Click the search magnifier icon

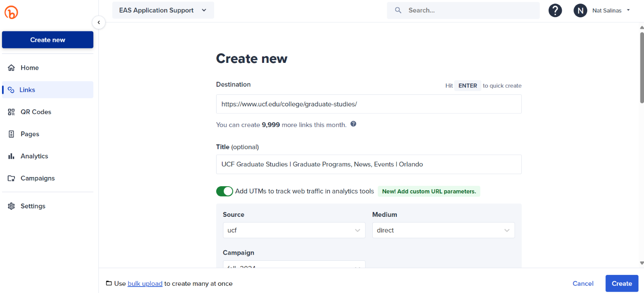click(398, 10)
